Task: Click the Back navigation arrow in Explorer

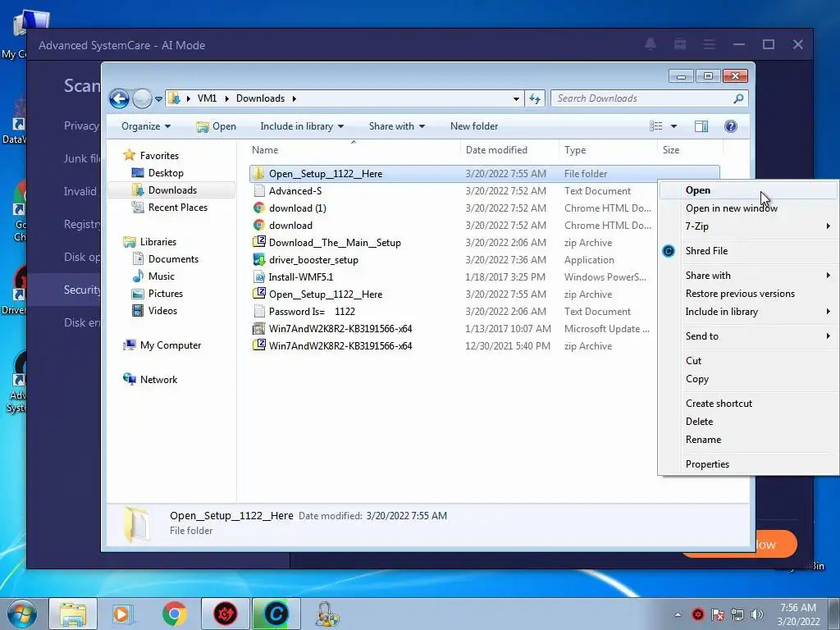Action: click(119, 98)
